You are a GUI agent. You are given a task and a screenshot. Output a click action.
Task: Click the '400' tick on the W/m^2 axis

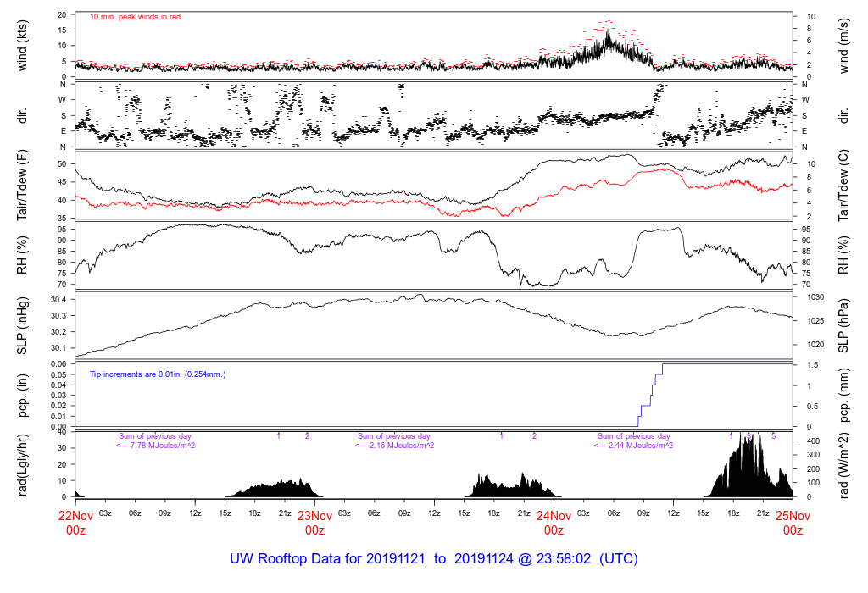coord(813,441)
